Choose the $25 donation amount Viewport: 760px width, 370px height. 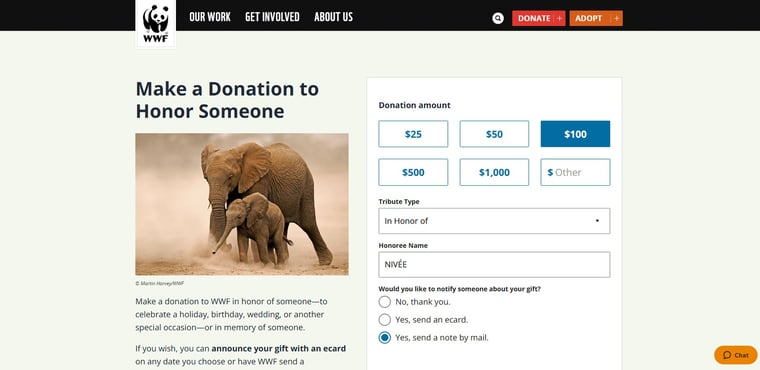coord(413,134)
